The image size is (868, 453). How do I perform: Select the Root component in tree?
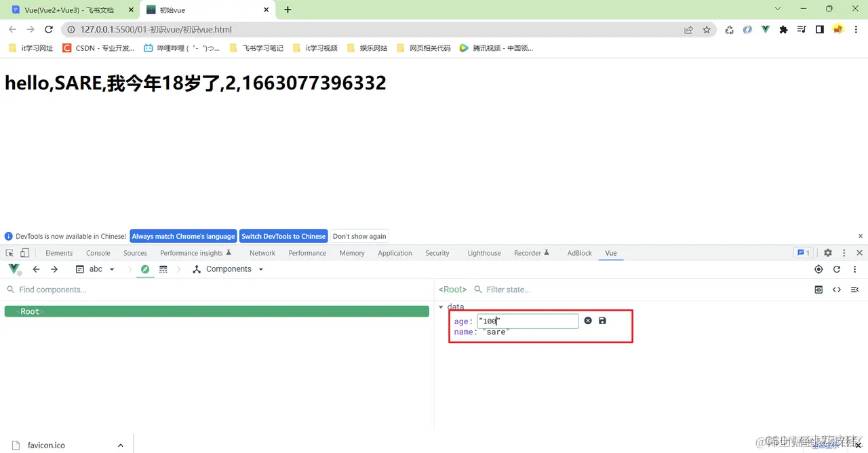pyautogui.click(x=217, y=311)
